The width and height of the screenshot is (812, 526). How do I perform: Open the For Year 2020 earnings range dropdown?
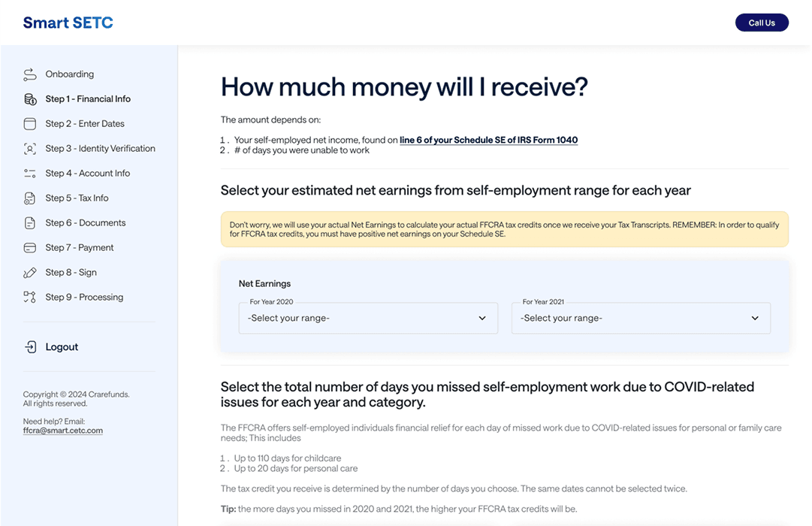368,318
